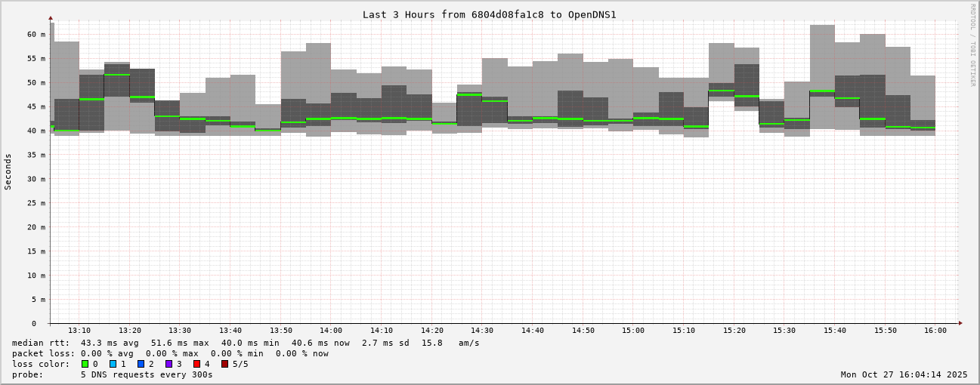Click the 13:10 time axis label
The width and height of the screenshot is (980, 385).
(79, 331)
